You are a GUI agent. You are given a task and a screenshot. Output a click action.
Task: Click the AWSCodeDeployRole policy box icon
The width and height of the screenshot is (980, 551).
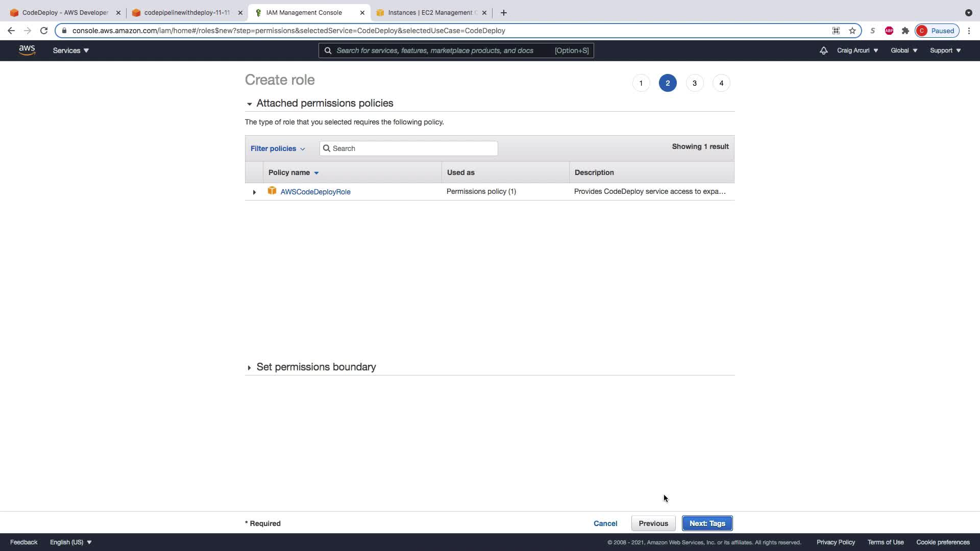(272, 191)
